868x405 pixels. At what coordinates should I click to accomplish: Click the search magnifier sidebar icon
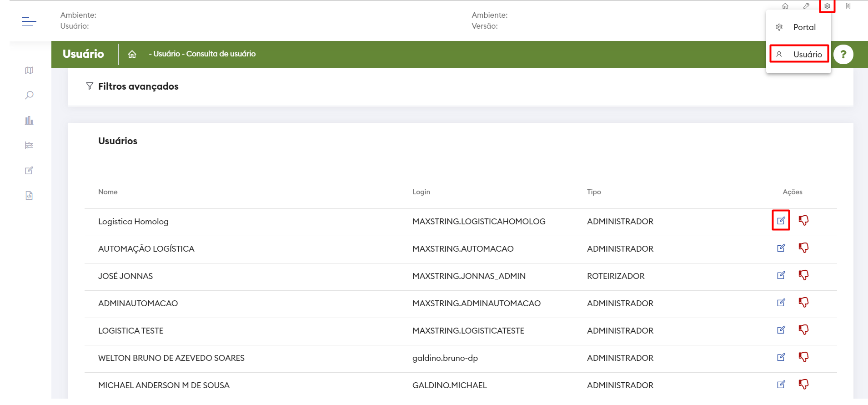29,95
